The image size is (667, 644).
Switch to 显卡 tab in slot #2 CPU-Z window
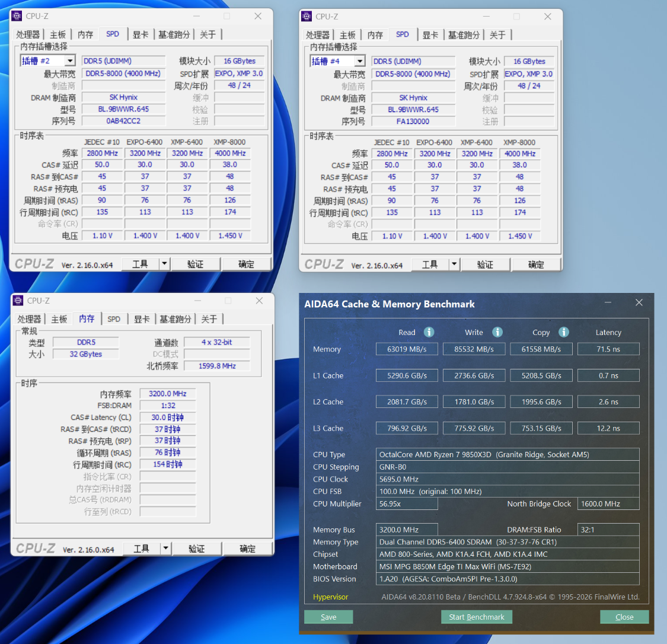[x=141, y=34]
